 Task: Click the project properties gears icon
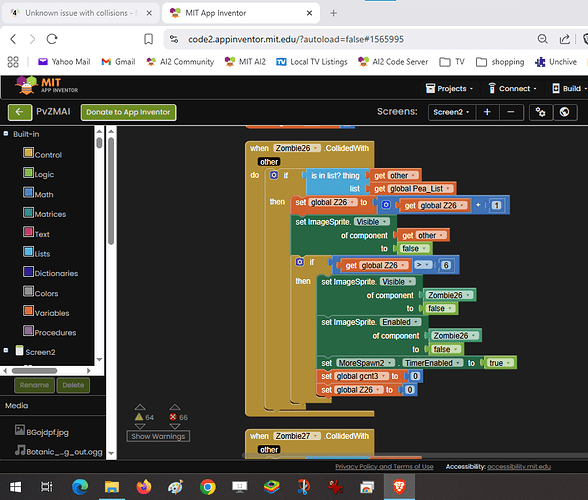[540, 112]
